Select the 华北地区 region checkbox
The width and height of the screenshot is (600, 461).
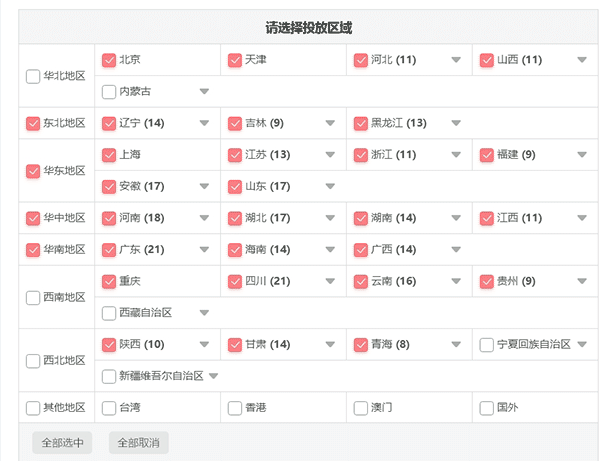34,76
